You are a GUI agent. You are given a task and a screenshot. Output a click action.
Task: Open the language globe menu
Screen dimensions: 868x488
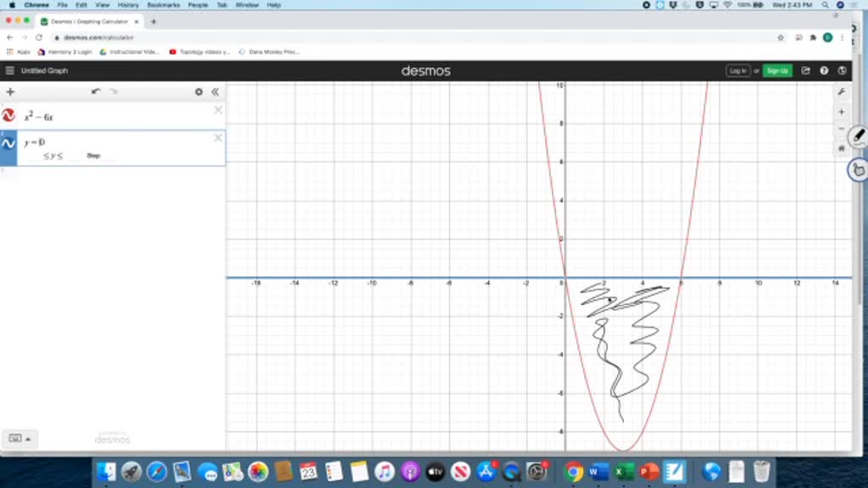coord(842,71)
